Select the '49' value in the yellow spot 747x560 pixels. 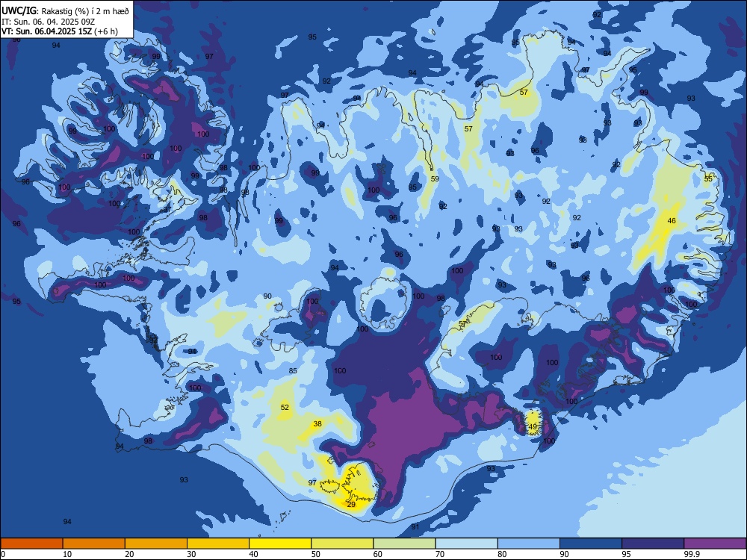pos(533,426)
